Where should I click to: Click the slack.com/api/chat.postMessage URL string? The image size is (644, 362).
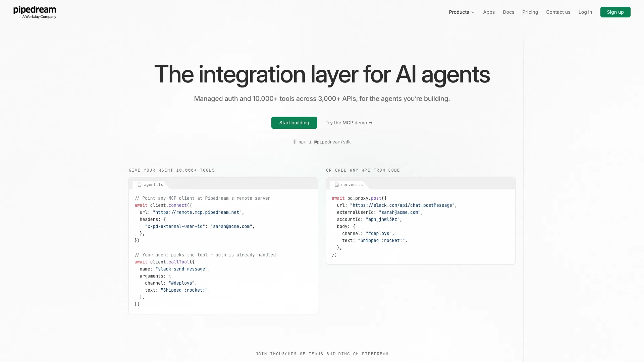[x=402, y=205]
